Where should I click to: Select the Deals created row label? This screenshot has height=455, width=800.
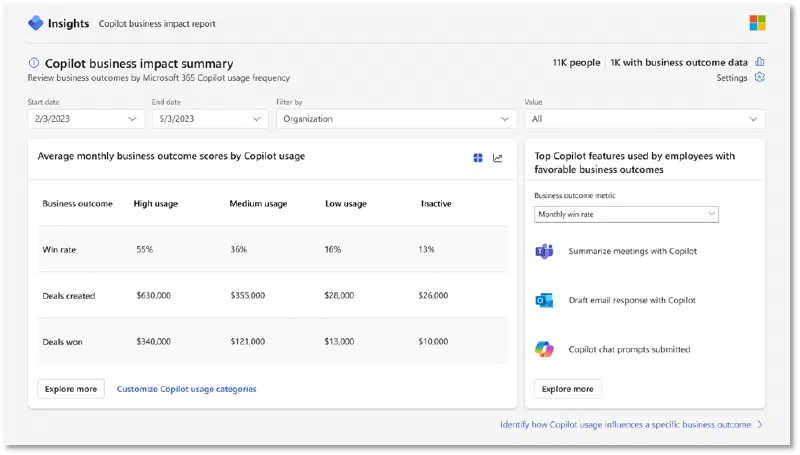(x=69, y=296)
